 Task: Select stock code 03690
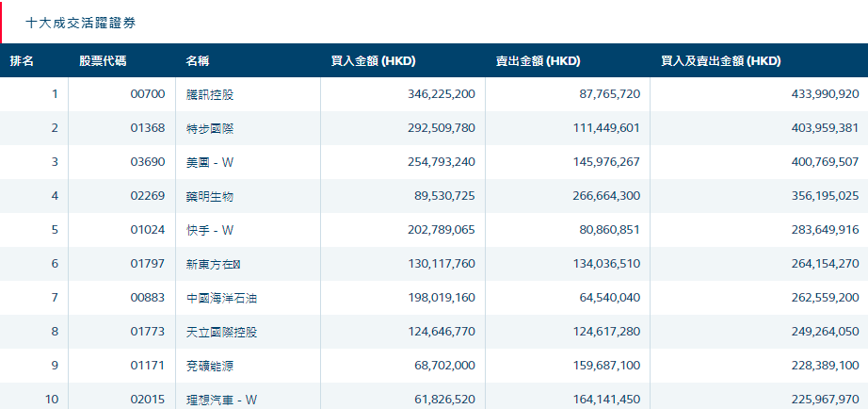(x=148, y=162)
